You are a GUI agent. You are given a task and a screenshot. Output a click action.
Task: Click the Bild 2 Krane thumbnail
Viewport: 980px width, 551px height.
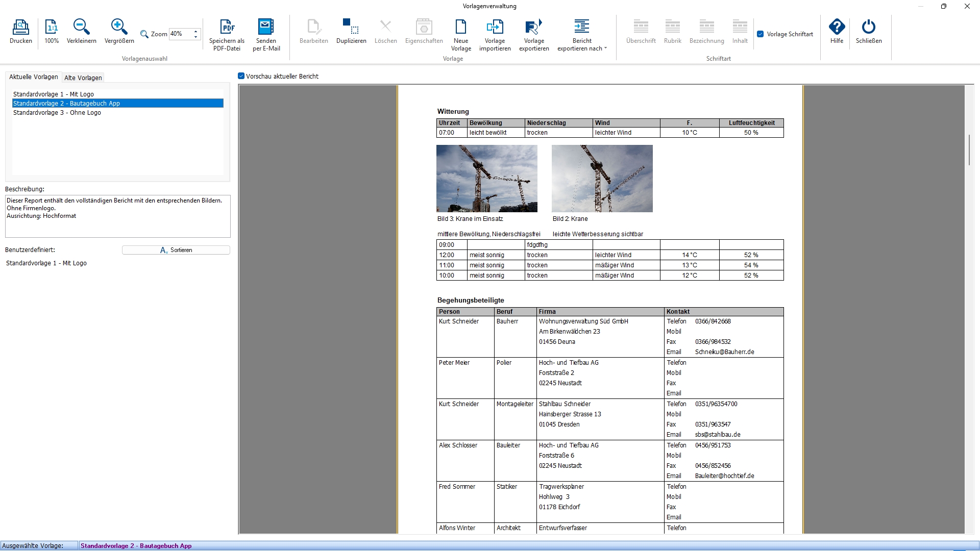(x=602, y=179)
